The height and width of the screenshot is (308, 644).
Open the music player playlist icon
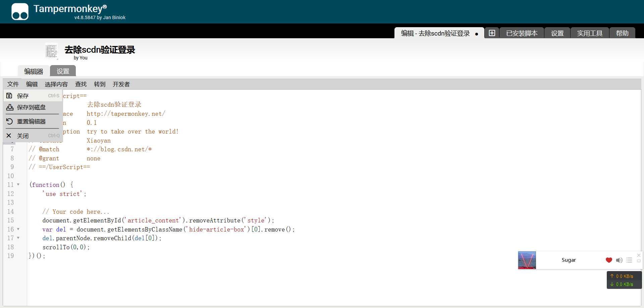[x=629, y=260]
